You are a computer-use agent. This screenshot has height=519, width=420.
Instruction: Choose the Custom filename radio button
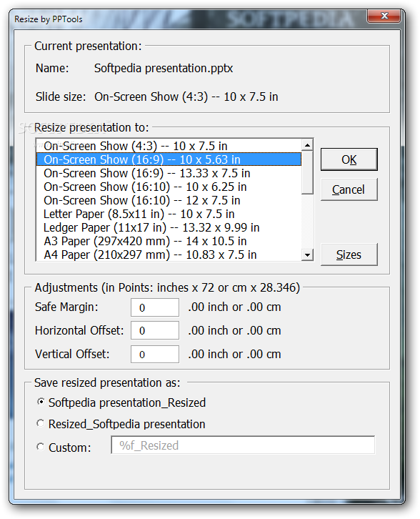pos(40,447)
